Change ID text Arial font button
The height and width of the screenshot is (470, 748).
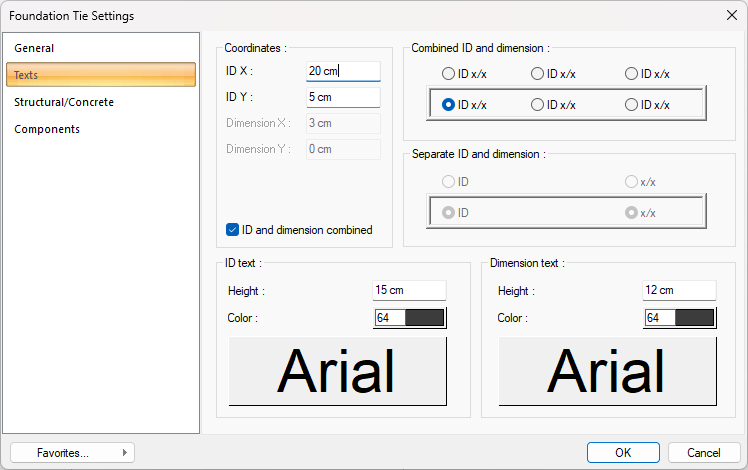[338, 371]
